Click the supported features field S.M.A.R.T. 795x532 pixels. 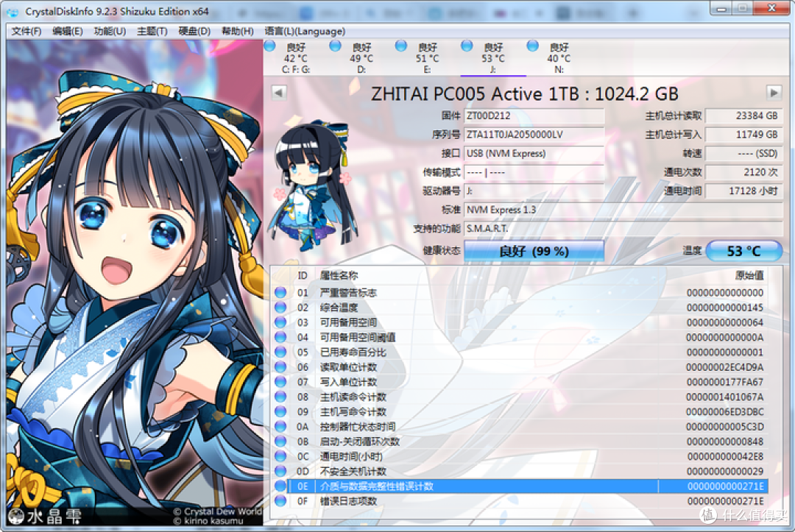pos(623,229)
